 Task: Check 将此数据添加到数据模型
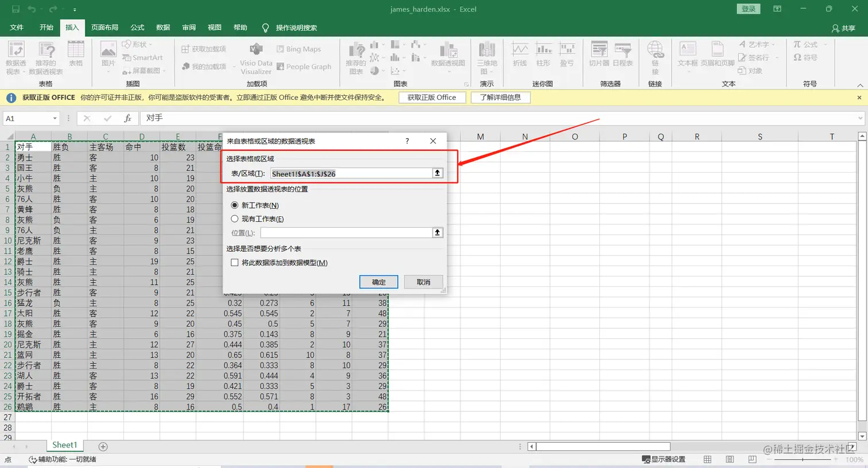234,262
